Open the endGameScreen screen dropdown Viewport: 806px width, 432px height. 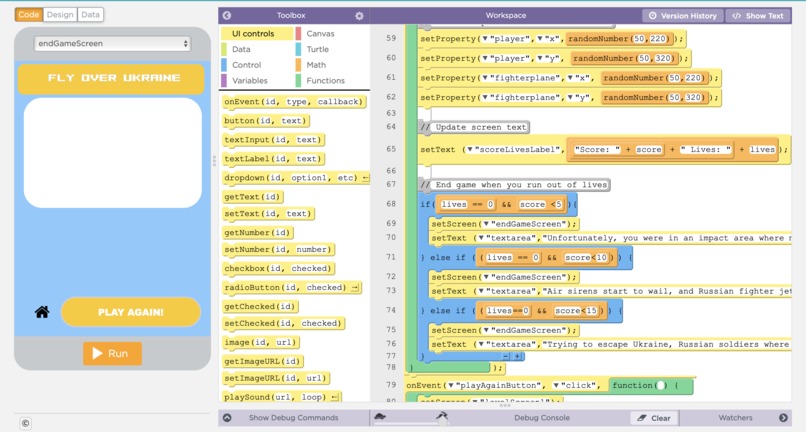[x=112, y=44]
